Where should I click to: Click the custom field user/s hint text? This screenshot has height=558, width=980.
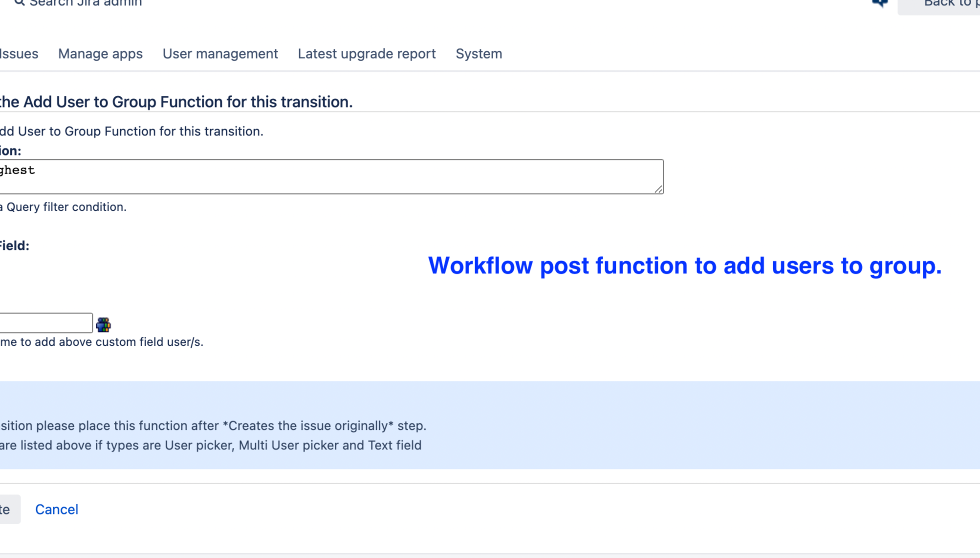102,342
